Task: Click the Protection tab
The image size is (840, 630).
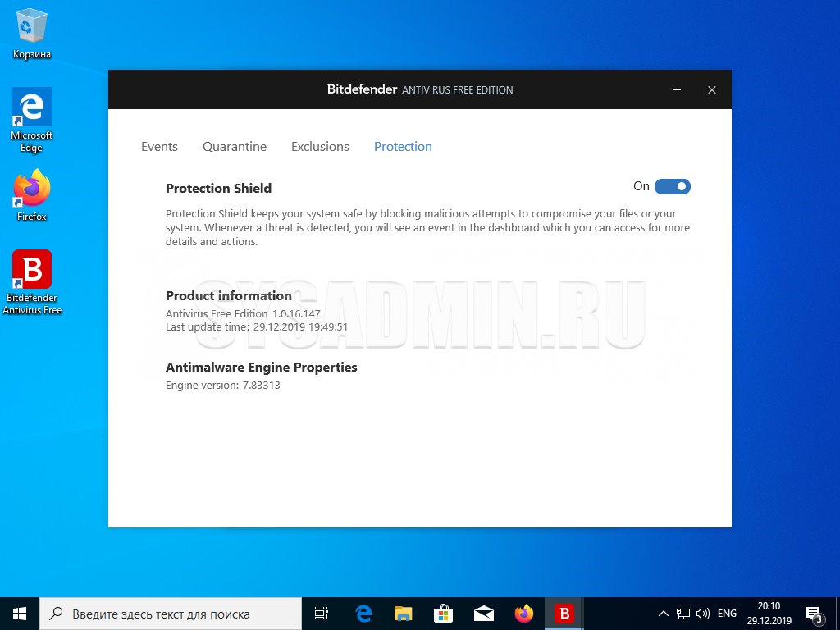Action: (403, 147)
